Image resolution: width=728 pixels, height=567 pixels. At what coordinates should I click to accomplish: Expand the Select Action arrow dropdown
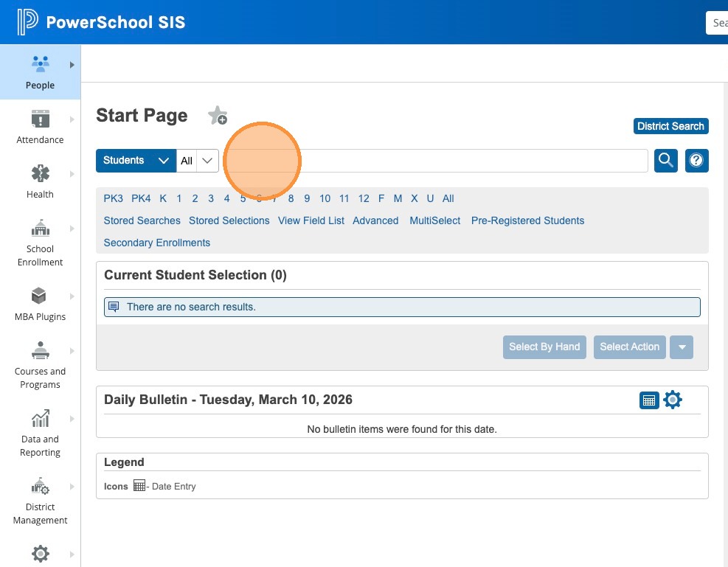click(682, 347)
